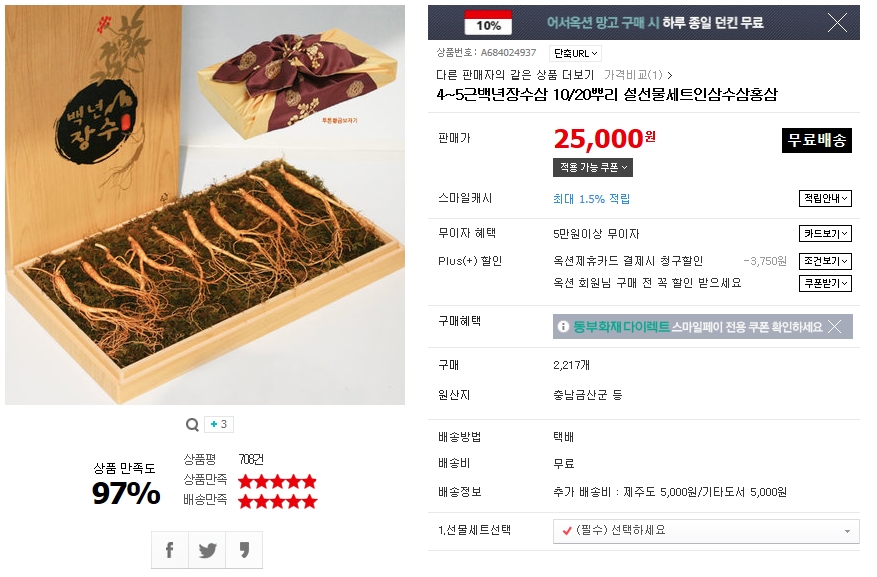Click the 최대 1.5% 적립 link
This screenshot has height=577, width=877.
tap(591, 199)
